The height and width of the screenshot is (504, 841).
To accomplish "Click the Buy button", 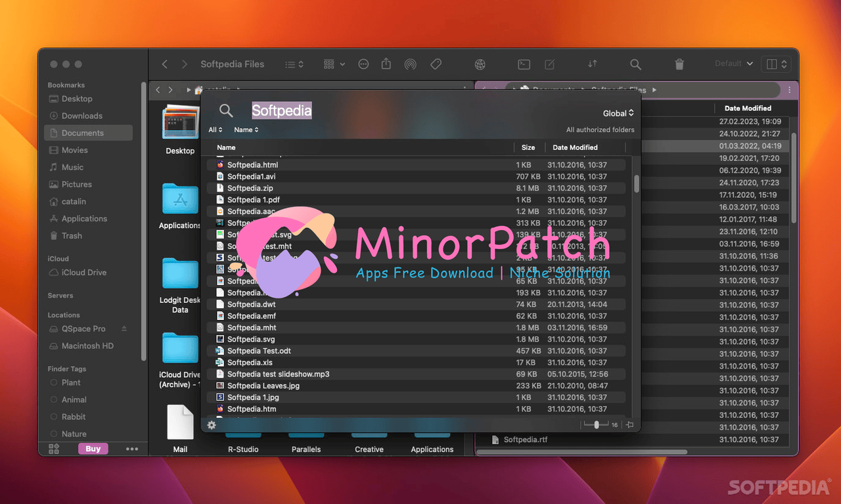I will tap(93, 449).
